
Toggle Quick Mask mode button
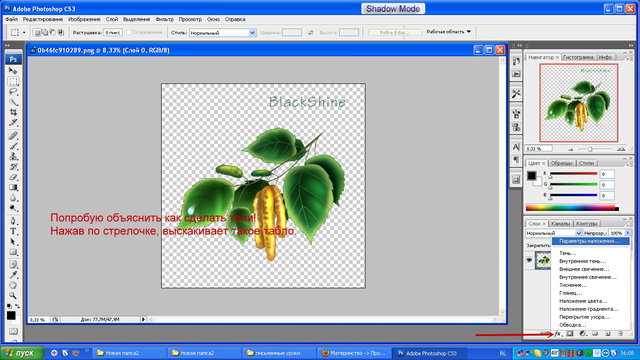(13, 331)
